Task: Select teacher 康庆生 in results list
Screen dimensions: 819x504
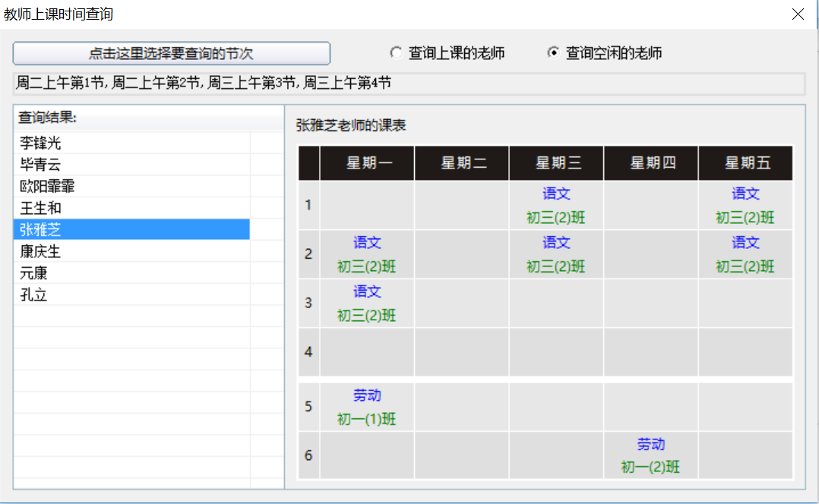Action: [x=131, y=251]
